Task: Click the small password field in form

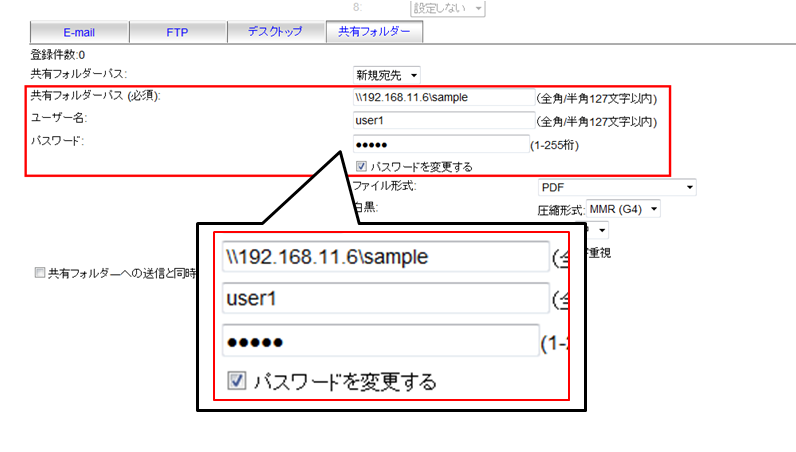Action: [x=439, y=144]
